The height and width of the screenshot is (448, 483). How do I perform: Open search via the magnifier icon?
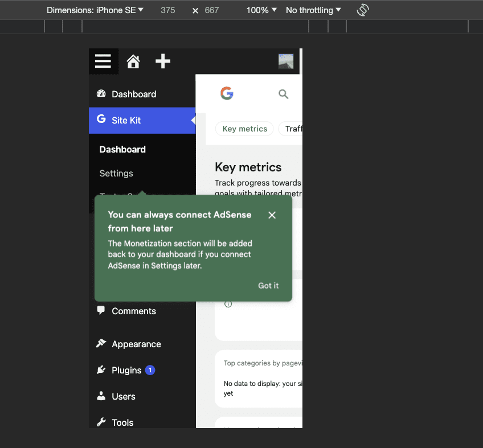[283, 94]
